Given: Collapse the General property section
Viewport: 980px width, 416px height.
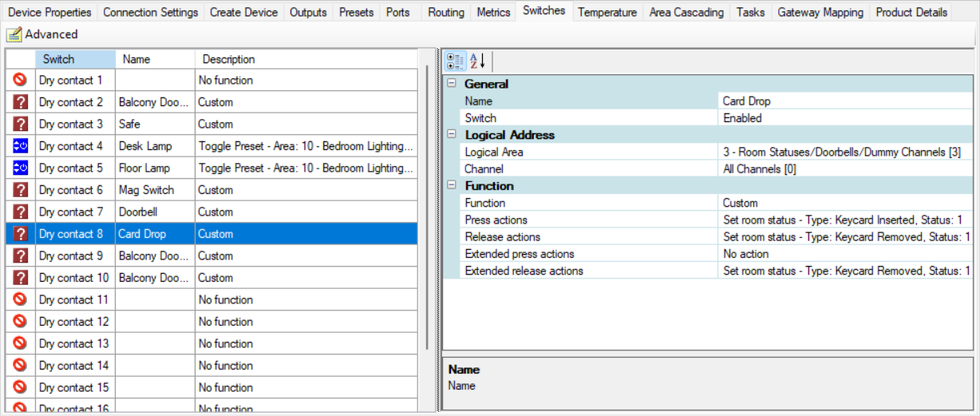Looking at the screenshot, I should click(x=452, y=84).
